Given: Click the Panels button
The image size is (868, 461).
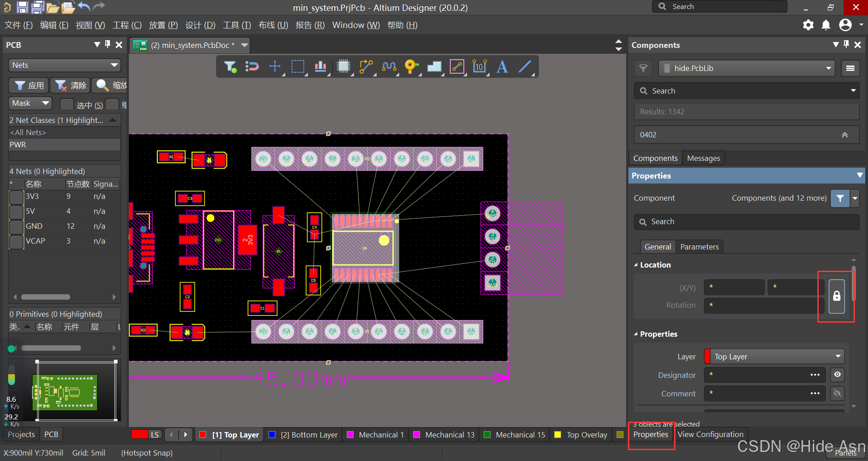Looking at the screenshot, I should point(846,453).
